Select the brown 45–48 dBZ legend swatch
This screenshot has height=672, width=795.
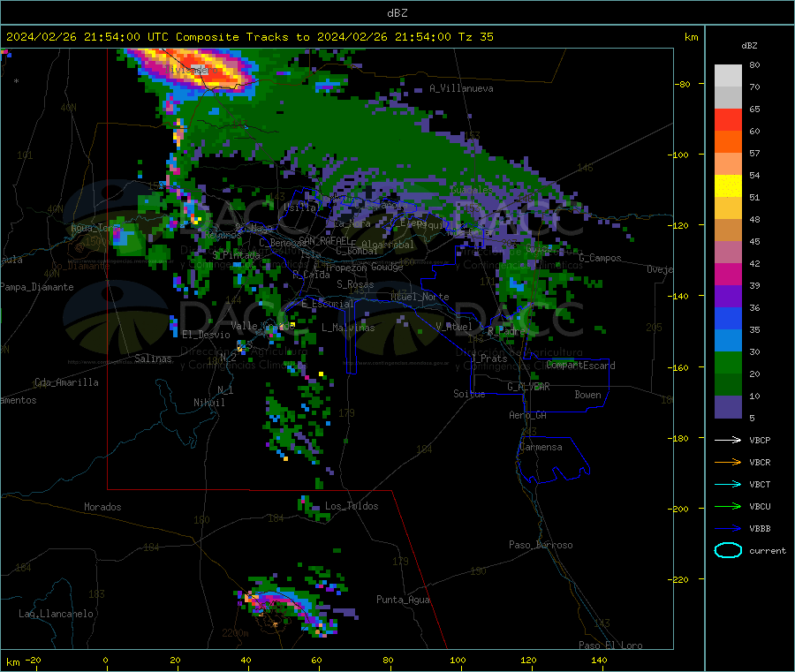(728, 230)
